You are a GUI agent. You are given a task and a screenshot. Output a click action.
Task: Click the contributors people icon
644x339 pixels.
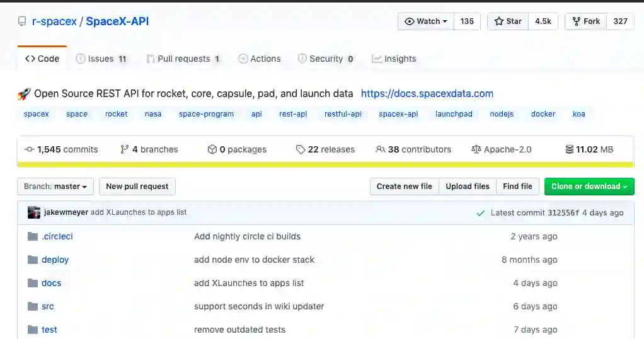380,149
